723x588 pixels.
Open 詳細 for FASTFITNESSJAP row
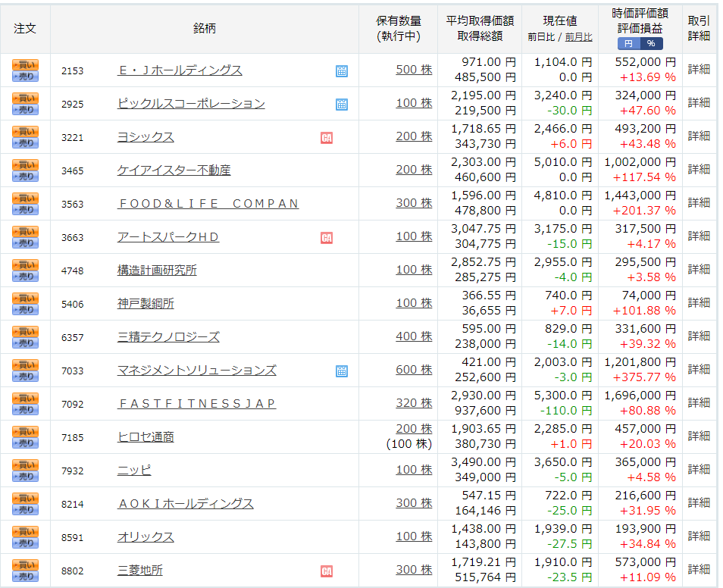(699, 402)
